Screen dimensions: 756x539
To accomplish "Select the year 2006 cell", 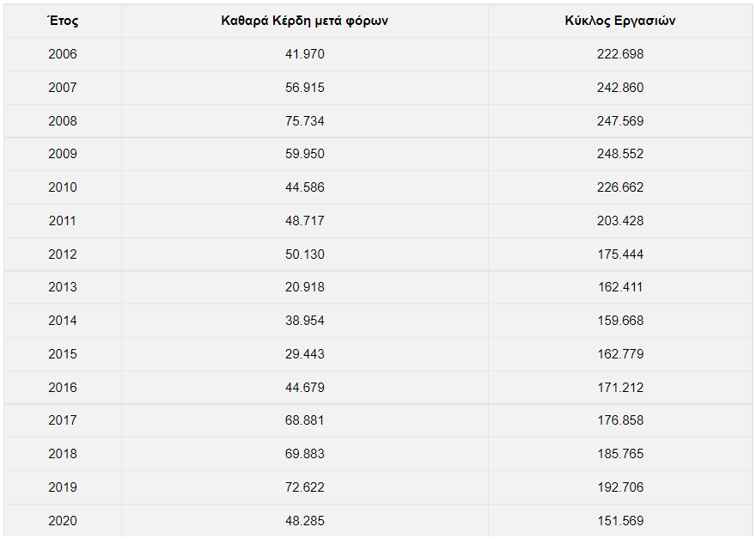I will (x=63, y=54).
